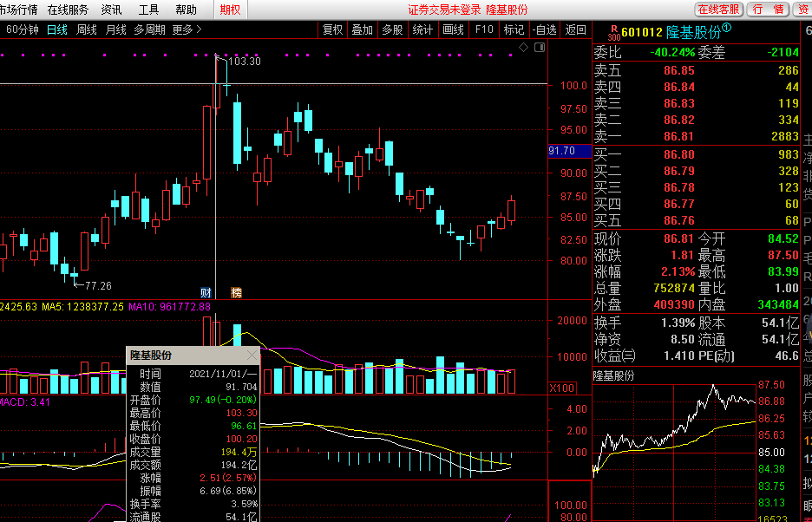
Task: Click the 77.26 low price label
Action: point(98,285)
